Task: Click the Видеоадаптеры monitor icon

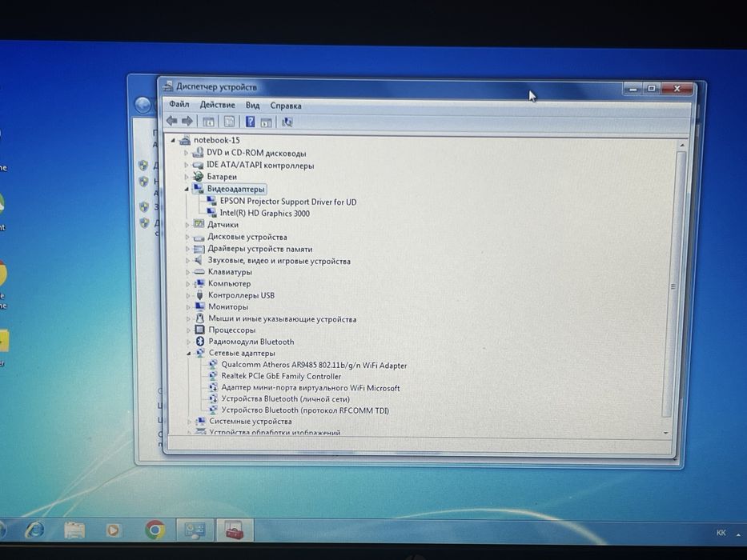Action: 199,189
